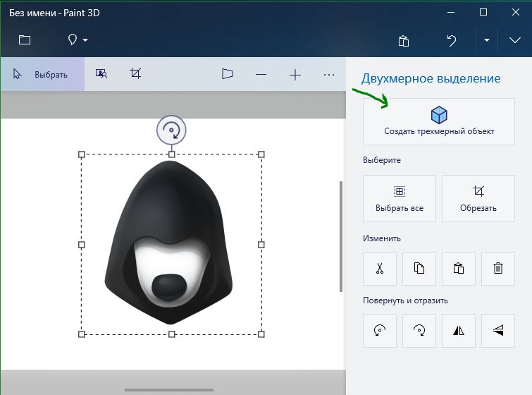The image size is (532, 395).
Task: Toggle 3D view flag icon
Action: [x=228, y=73]
